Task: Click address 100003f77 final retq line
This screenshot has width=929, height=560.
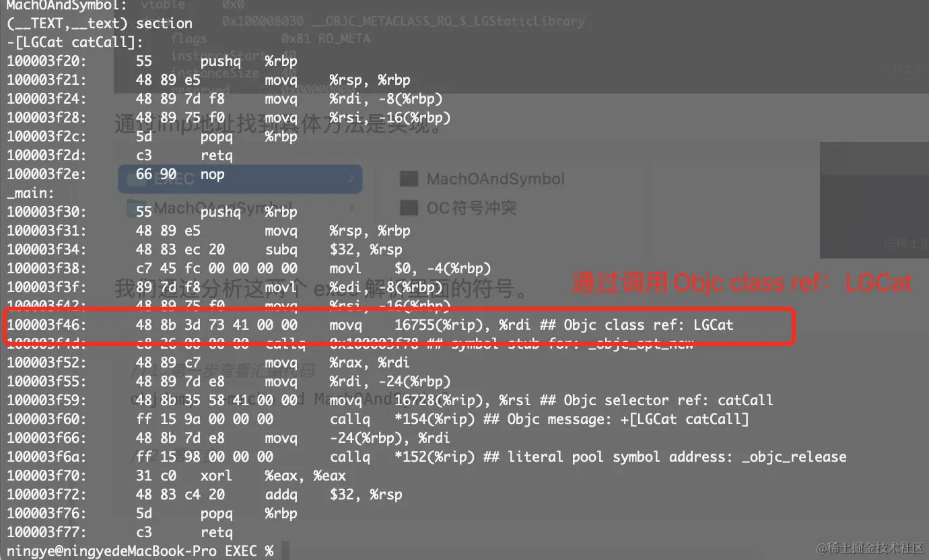Action: pos(120,532)
